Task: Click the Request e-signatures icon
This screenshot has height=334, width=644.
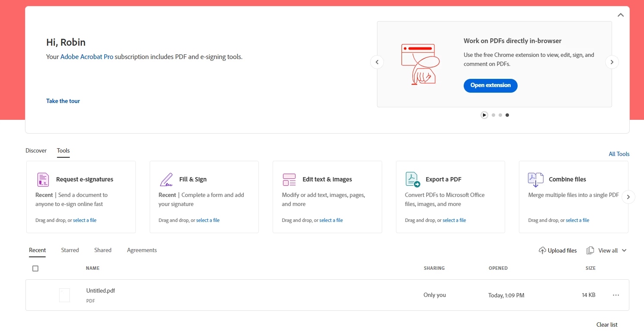Action: tap(43, 179)
